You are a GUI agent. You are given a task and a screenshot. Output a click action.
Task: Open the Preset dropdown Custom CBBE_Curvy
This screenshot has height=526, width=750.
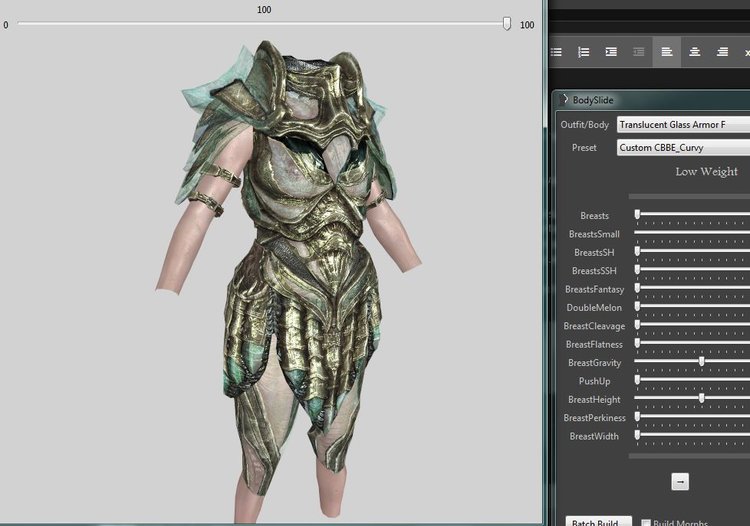683,147
